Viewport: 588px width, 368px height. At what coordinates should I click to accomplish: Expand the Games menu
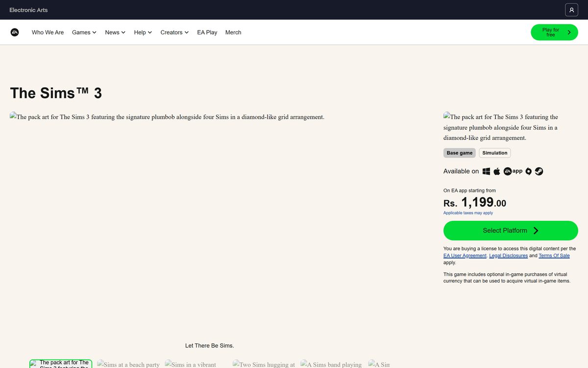click(84, 32)
